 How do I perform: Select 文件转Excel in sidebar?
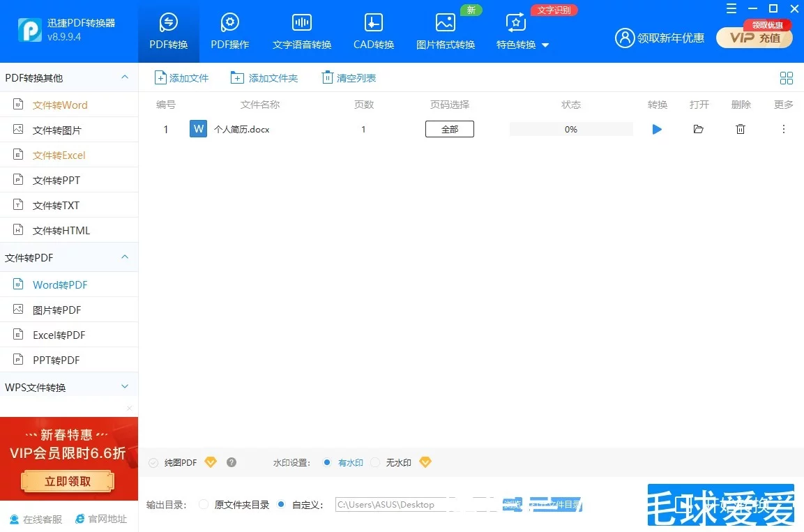point(69,155)
